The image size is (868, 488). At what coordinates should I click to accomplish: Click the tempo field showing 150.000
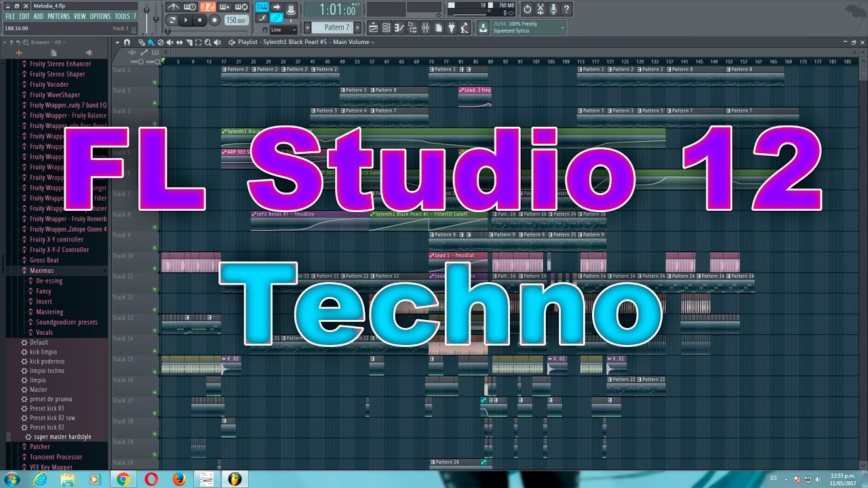pyautogui.click(x=236, y=20)
